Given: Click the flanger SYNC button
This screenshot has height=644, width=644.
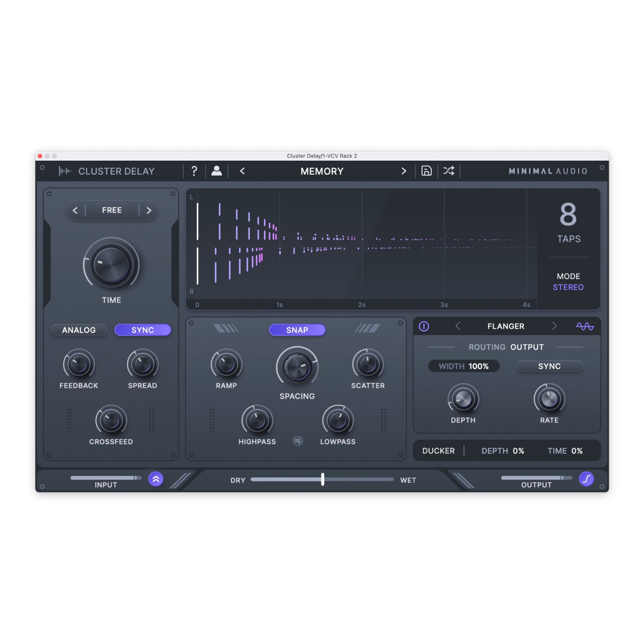Looking at the screenshot, I should [x=549, y=366].
